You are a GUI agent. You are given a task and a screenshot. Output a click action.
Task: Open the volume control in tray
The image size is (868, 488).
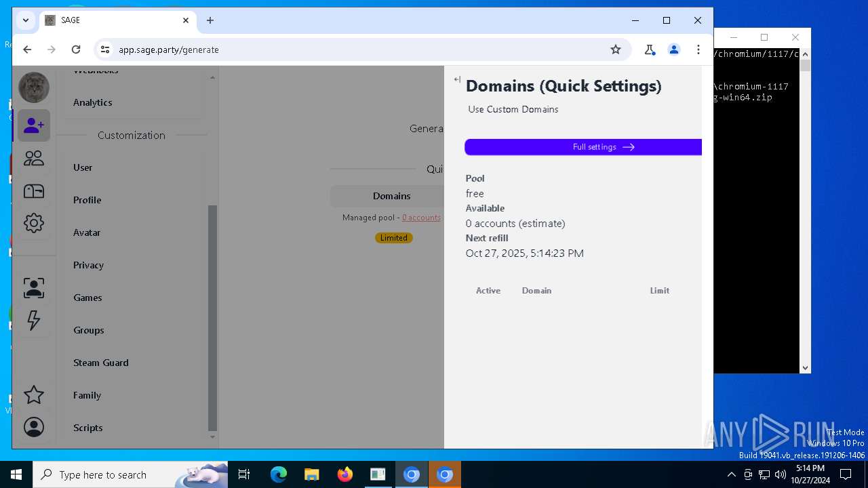[781, 474]
